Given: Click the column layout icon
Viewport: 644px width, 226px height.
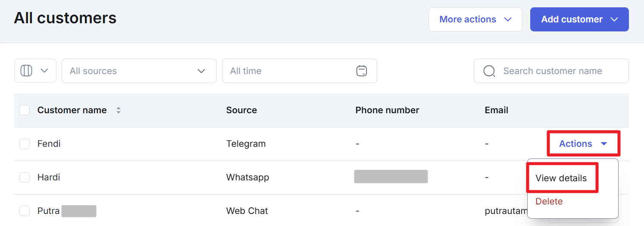Looking at the screenshot, I should (27, 71).
